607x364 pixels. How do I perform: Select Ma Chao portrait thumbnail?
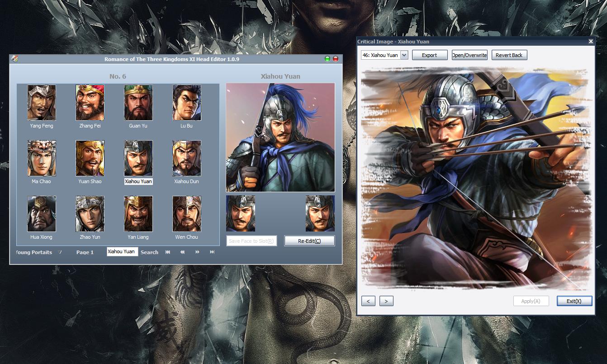pos(42,158)
